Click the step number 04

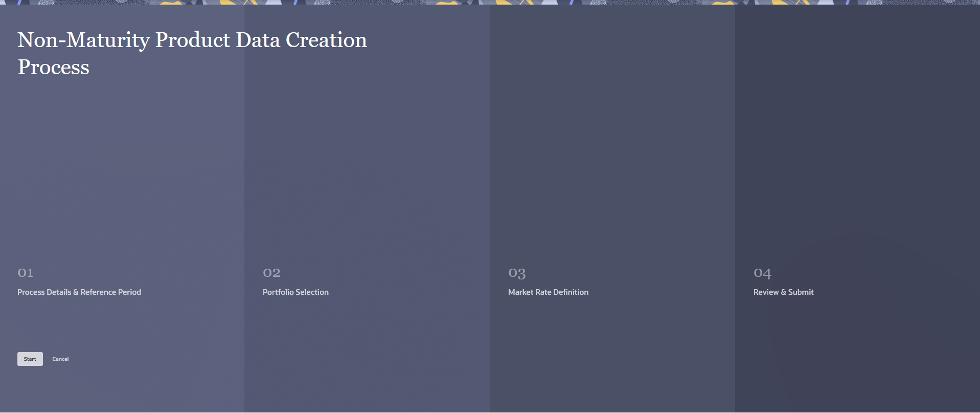[x=762, y=273]
